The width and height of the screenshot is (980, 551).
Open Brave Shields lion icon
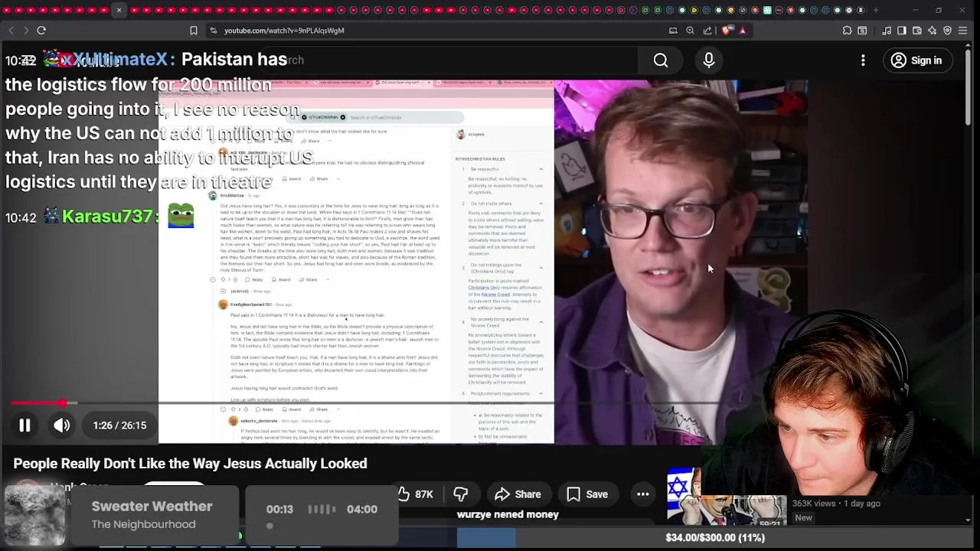click(x=727, y=31)
